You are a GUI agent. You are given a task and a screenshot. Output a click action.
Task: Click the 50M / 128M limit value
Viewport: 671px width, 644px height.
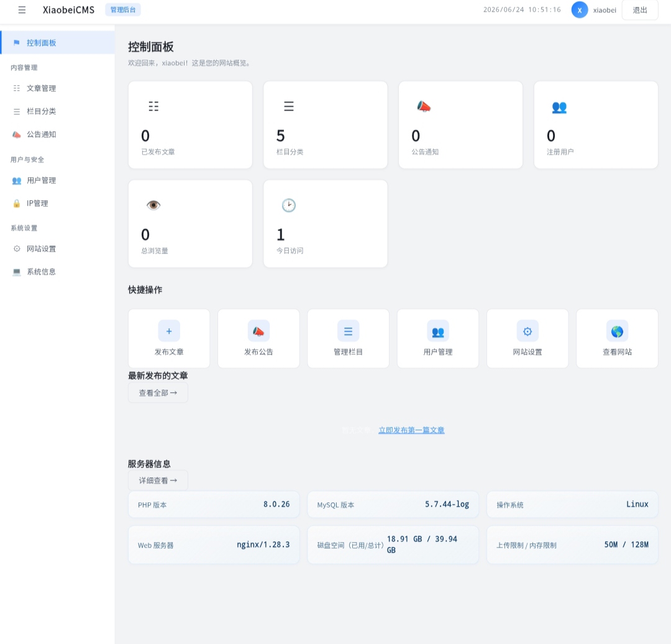(x=626, y=545)
